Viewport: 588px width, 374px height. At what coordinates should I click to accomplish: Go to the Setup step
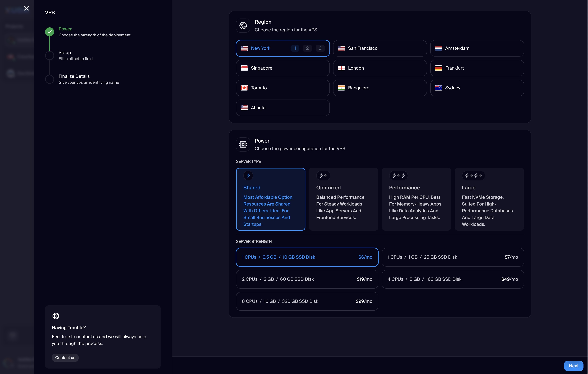click(x=65, y=53)
